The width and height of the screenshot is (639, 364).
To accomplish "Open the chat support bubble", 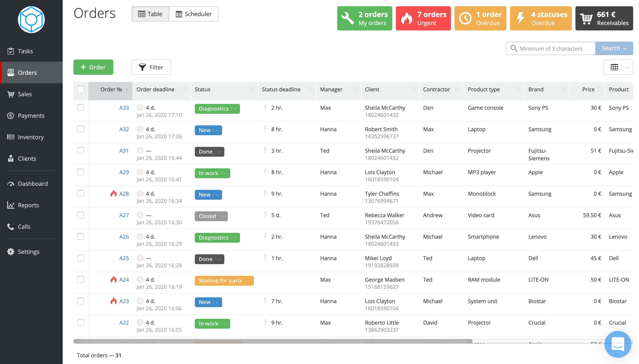I will (618, 344).
